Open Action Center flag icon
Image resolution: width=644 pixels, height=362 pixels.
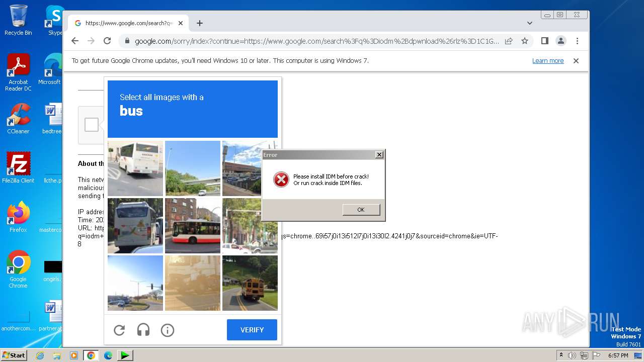tap(595, 355)
